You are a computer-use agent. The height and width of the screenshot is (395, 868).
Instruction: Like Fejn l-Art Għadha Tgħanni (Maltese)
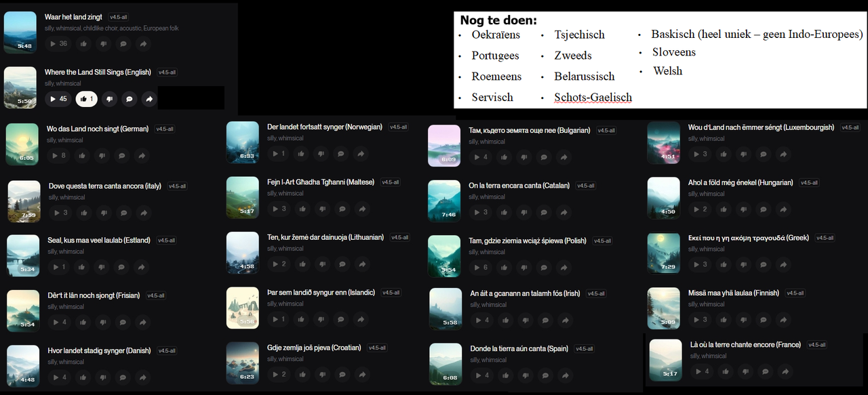pos(301,209)
